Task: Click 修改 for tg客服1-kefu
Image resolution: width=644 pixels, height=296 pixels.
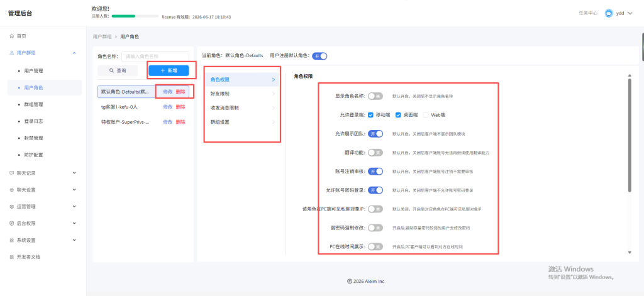Action: (167, 107)
